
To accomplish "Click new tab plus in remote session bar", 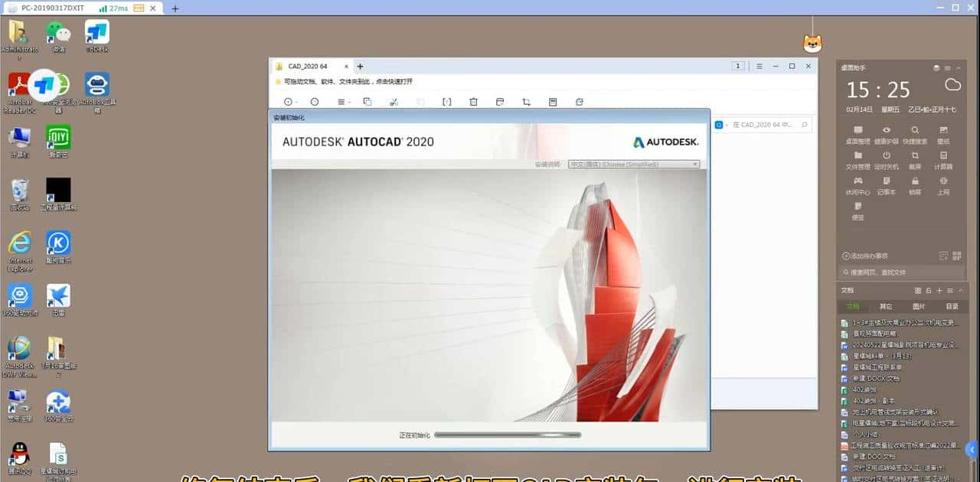I will tap(175, 8).
